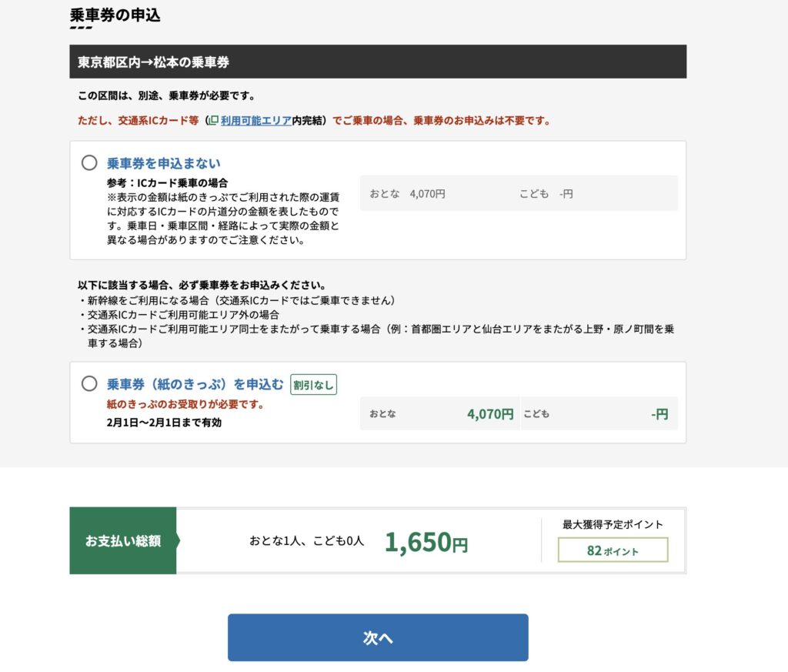The width and height of the screenshot is (788, 672).
Task: Click the 割引なし badge
Action: pos(313,384)
